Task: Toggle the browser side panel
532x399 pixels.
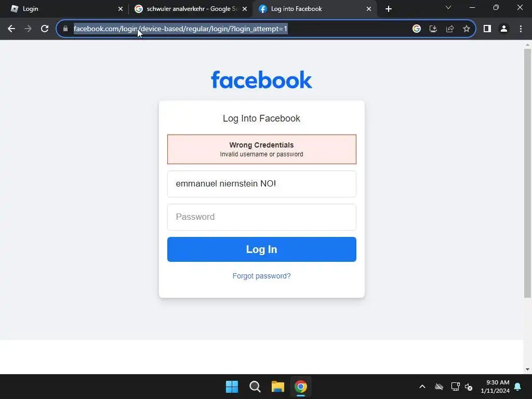Action: 487,29
